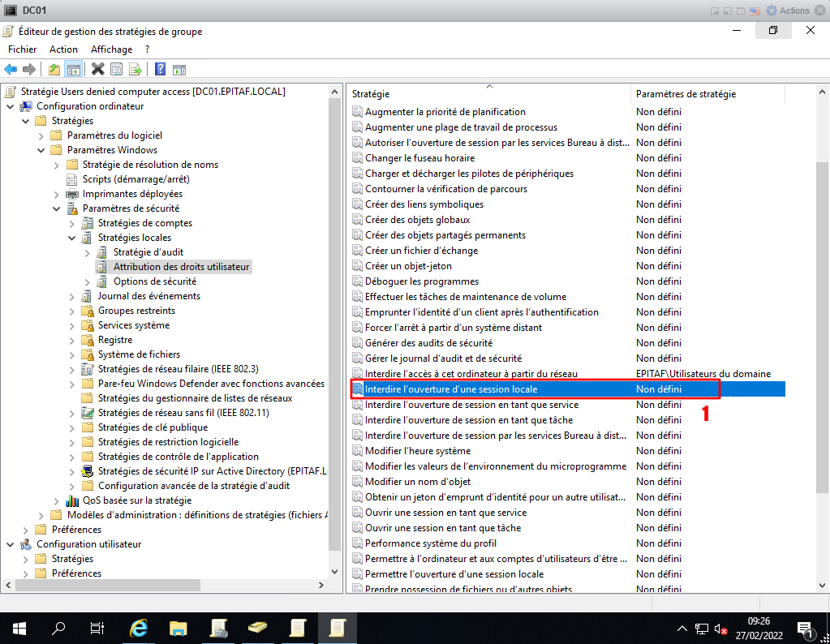830x644 pixels.
Task: Open the Fichier menu
Action: pos(22,49)
